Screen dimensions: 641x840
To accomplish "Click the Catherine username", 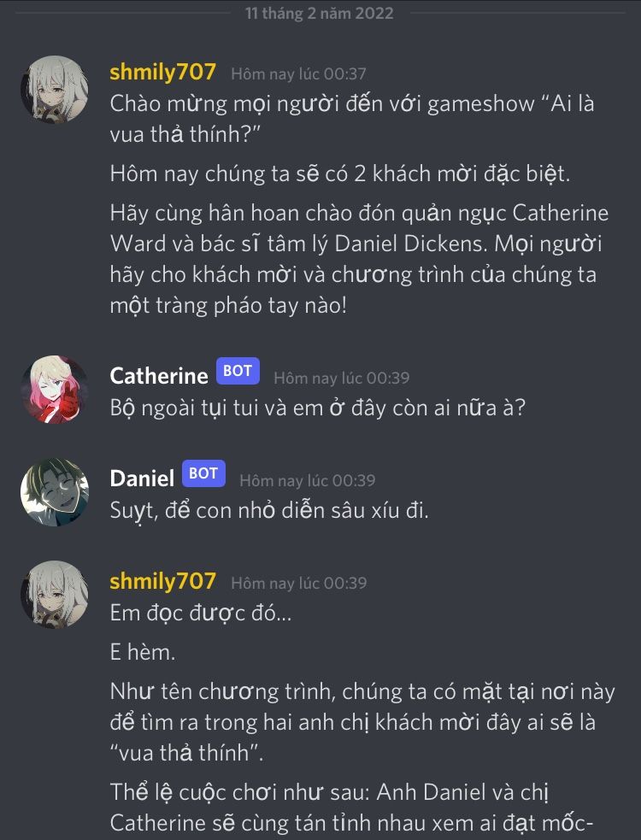I will pyautogui.click(x=159, y=375).
